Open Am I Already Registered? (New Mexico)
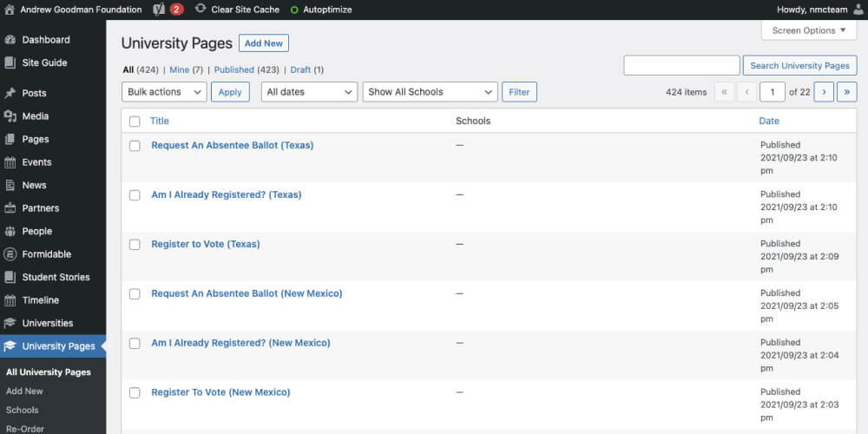Image resolution: width=868 pixels, height=434 pixels. tap(240, 343)
